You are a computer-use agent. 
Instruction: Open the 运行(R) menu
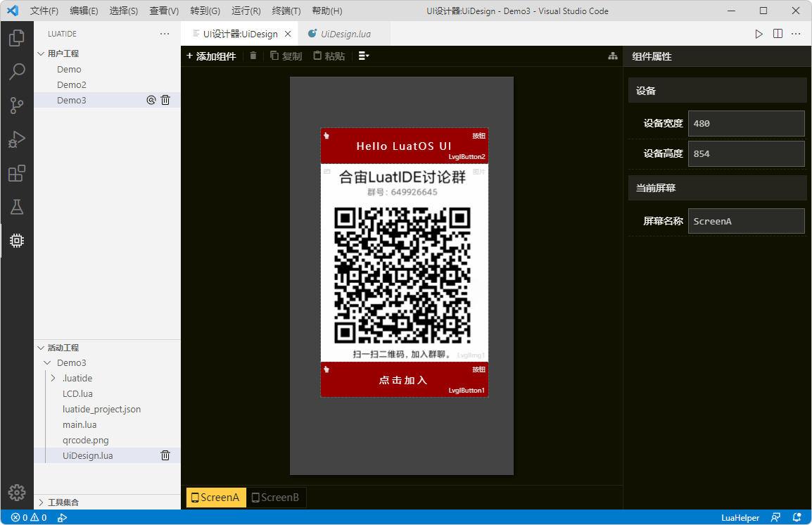click(x=246, y=11)
